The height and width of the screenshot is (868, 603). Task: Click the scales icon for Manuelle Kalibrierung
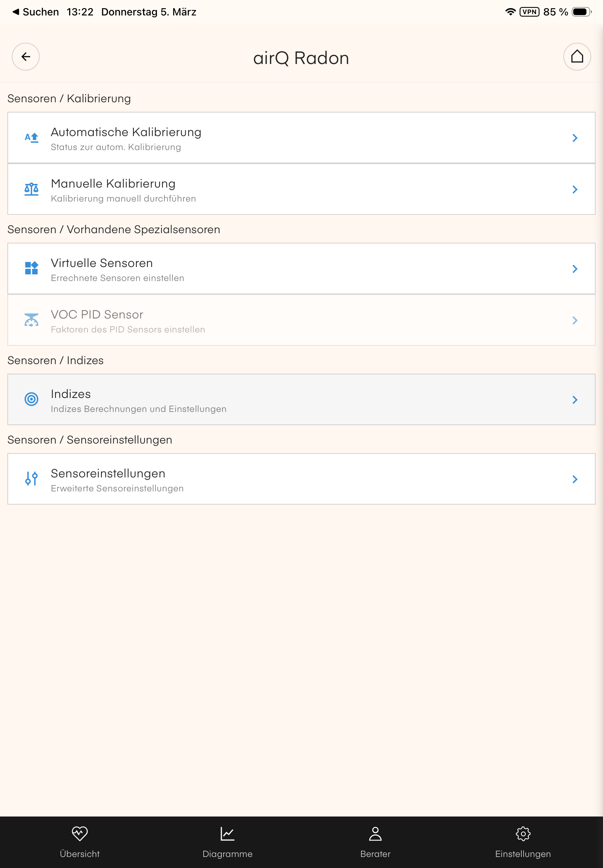31,189
